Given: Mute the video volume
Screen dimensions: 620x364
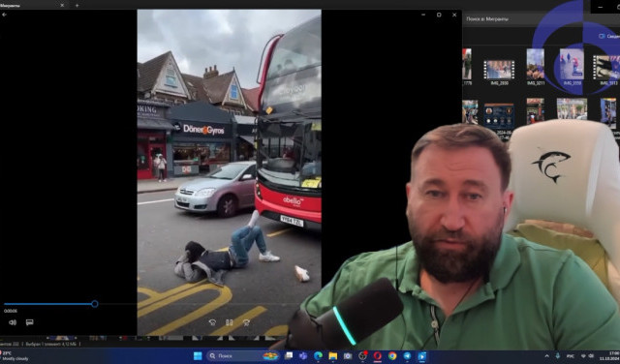Looking at the screenshot, I should click(x=13, y=322).
